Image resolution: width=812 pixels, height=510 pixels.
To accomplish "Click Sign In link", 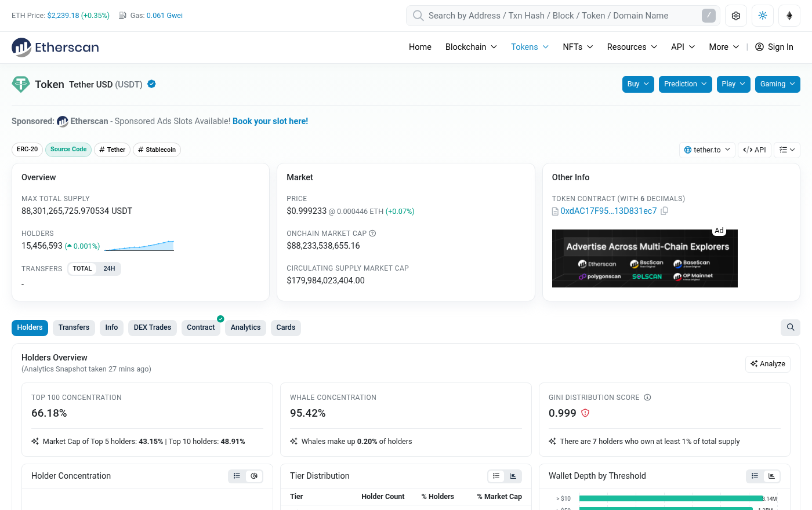I will (x=774, y=47).
